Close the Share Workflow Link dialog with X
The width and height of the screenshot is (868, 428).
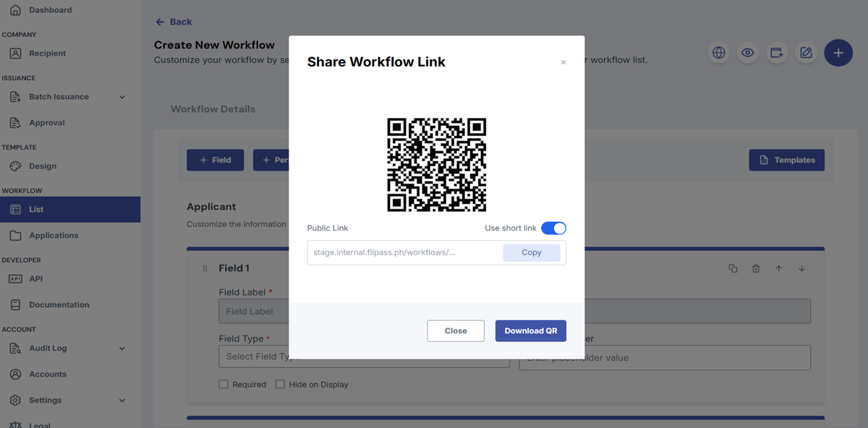point(563,62)
